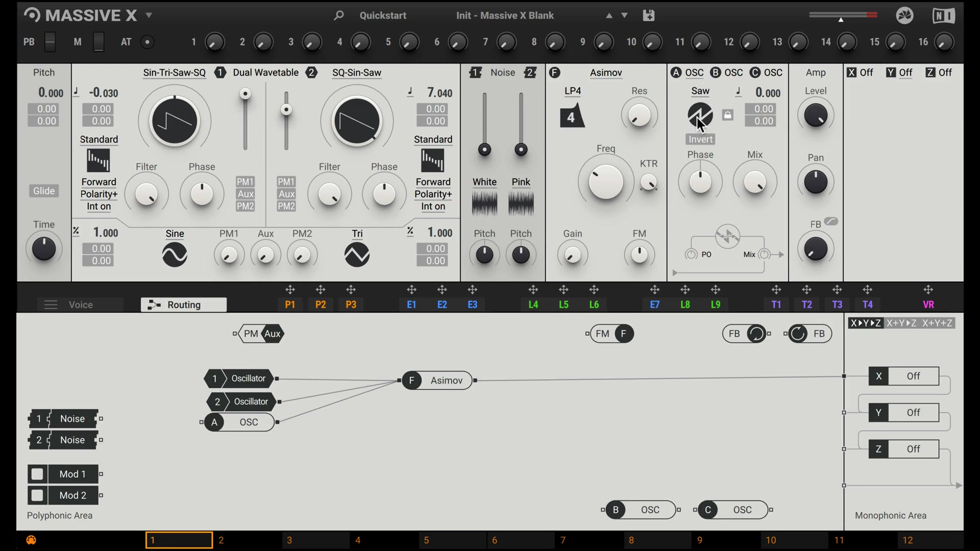This screenshot has width=980, height=551.
Task: Open the Asimov filter type menu
Action: click(606, 72)
